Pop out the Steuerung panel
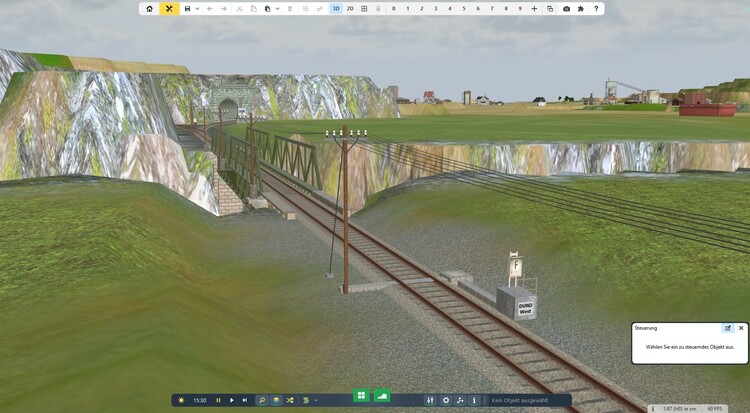 [728, 328]
